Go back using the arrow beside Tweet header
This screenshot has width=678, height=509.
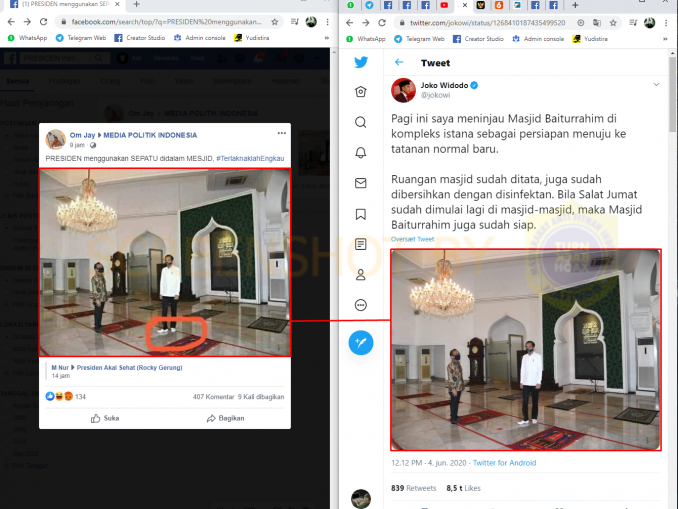pyautogui.click(x=399, y=63)
